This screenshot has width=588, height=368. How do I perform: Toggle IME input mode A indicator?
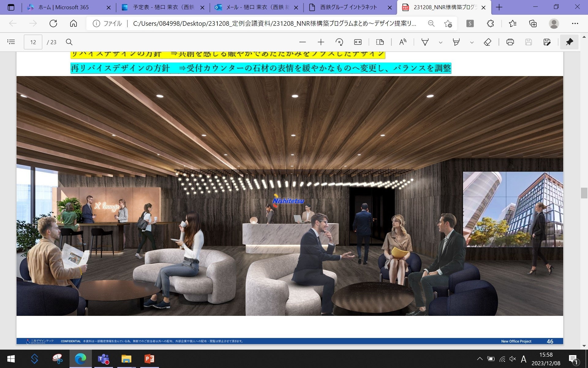click(x=524, y=359)
